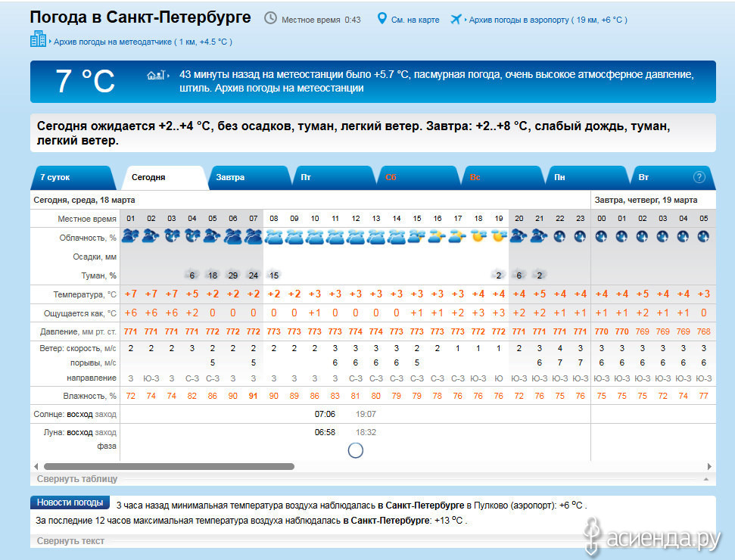Click the moon phase circle icon

[x=355, y=450]
